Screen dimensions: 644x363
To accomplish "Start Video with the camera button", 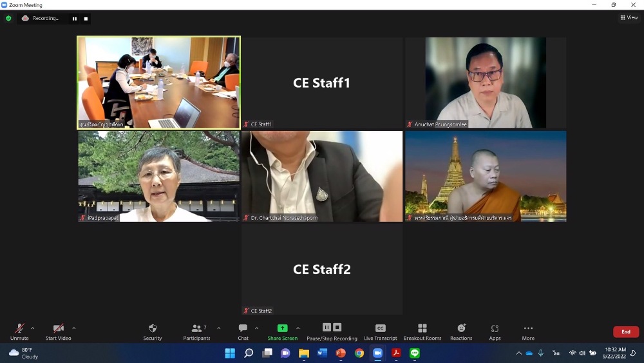I will tap(58, 331).
